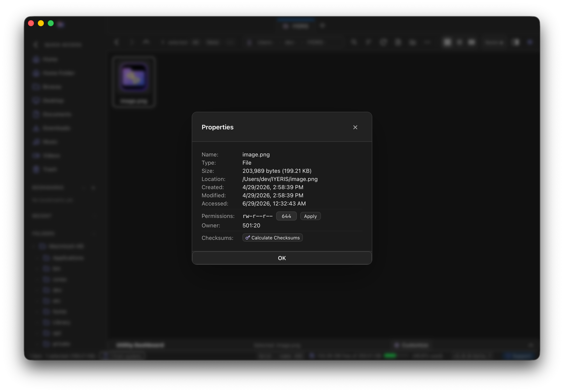Confirm the Properties dialog with OK

pos(282,258)
